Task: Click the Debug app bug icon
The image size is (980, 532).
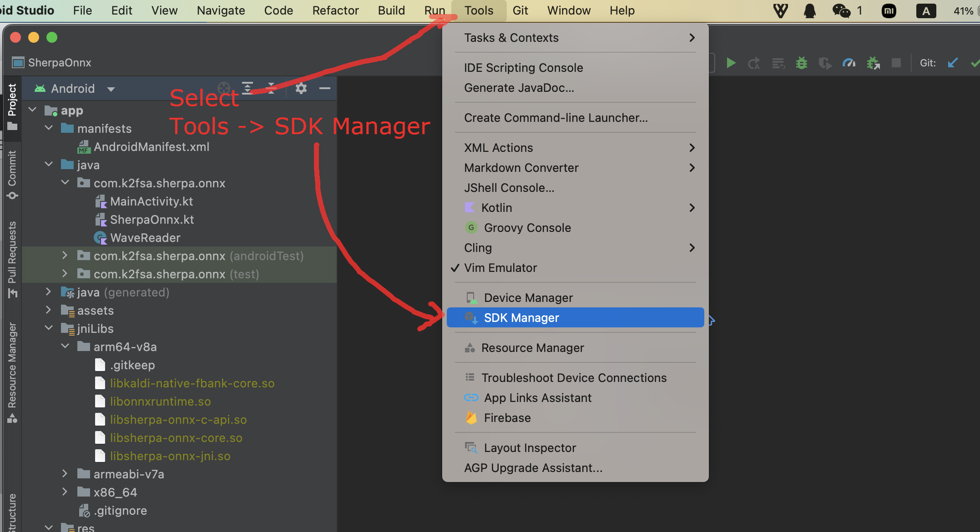Action: (802, 63)
